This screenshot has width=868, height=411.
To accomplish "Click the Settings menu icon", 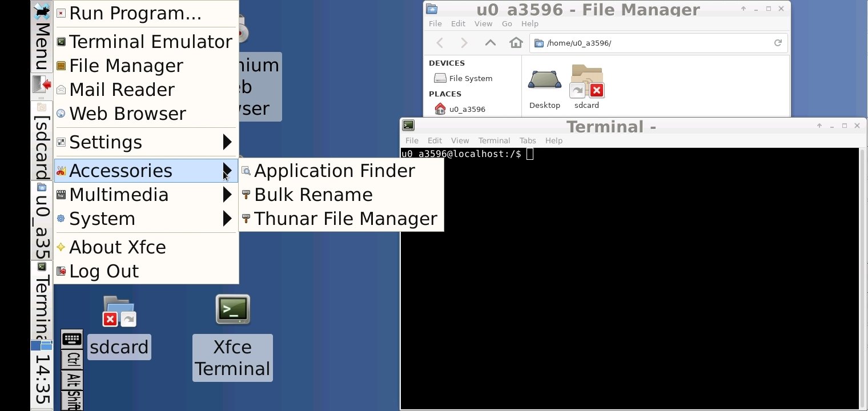I will pyautogui.click(x=61, y=142).
